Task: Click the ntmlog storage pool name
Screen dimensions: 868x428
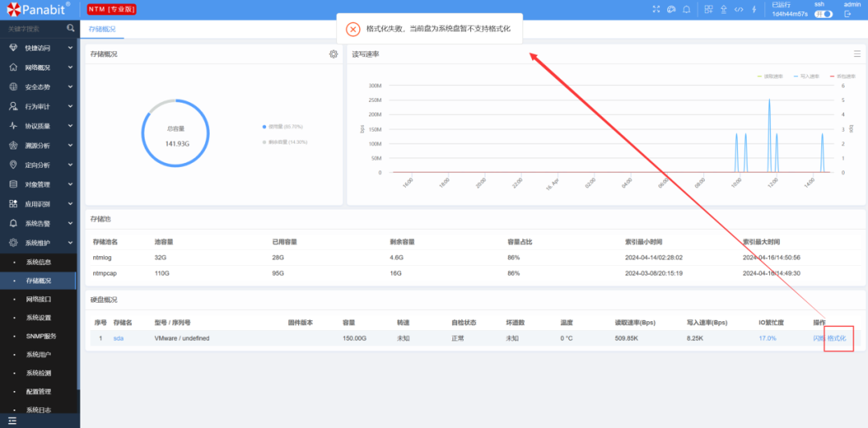Action: (x=102, y=257)
